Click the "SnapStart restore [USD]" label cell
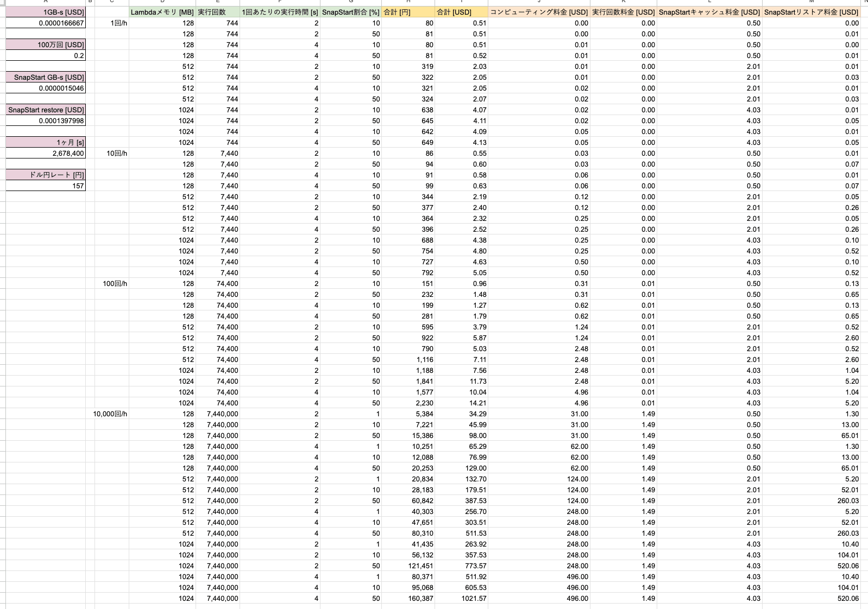The height and width of the screenshot is (609, 868). pos(46,110)
